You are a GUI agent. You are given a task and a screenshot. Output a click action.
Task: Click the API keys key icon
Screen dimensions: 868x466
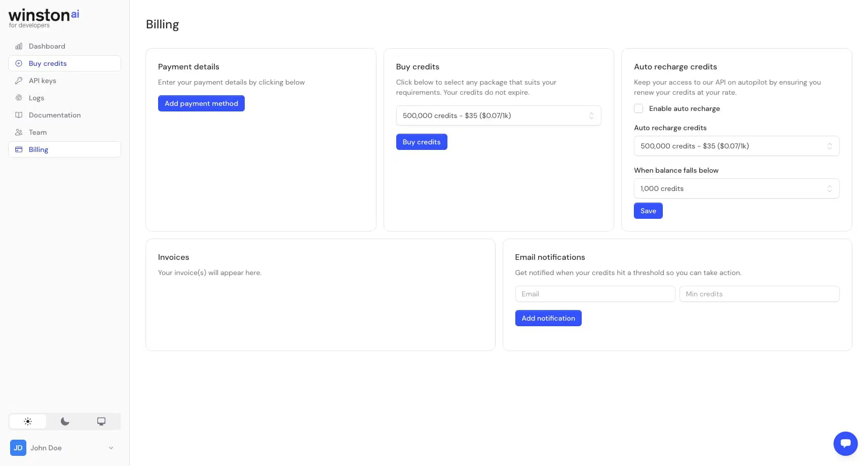(x=19, y=81)
